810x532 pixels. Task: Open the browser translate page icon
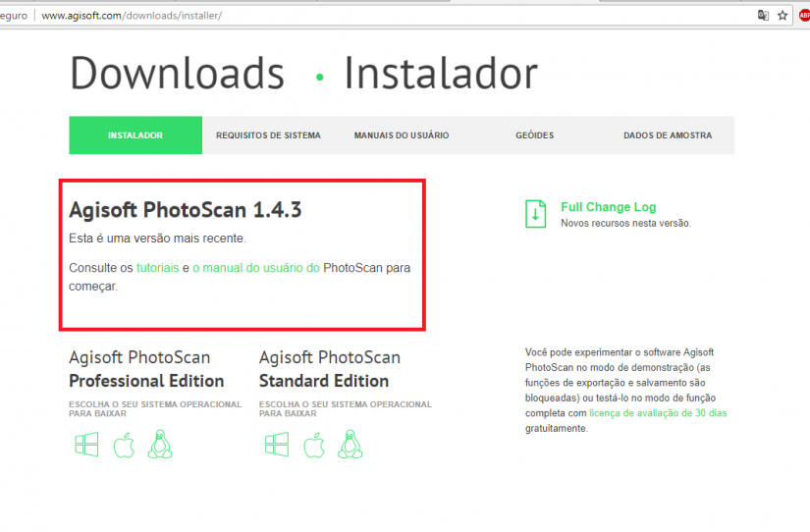pyautogui.click(x=763, y=16)
